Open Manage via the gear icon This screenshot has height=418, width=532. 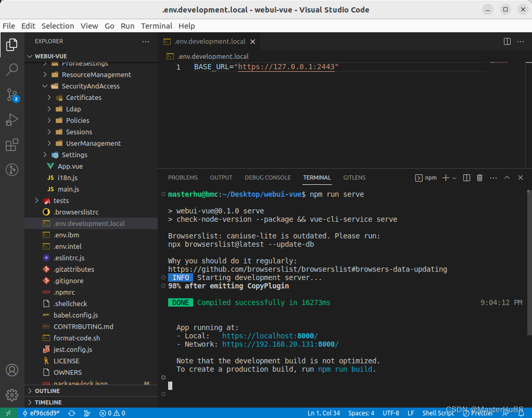pyautogui.click(x=12, y=396)
